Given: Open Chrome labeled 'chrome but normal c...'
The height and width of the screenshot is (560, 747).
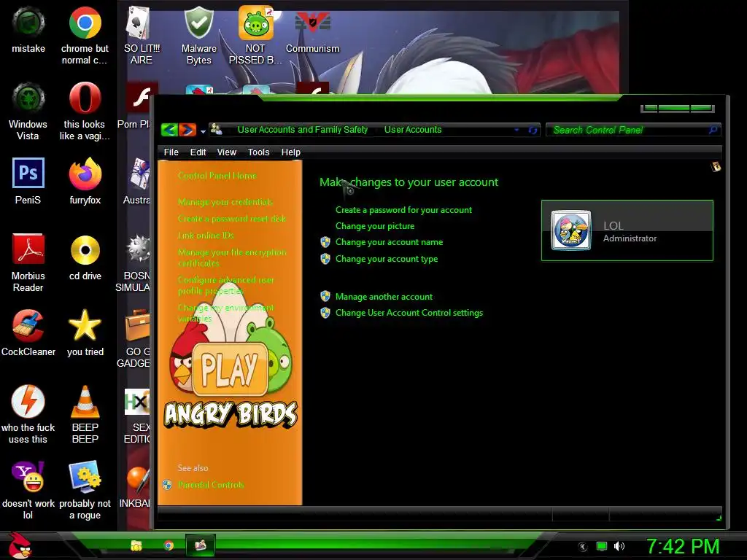Looking at the screenshot, I should point(85,35).
